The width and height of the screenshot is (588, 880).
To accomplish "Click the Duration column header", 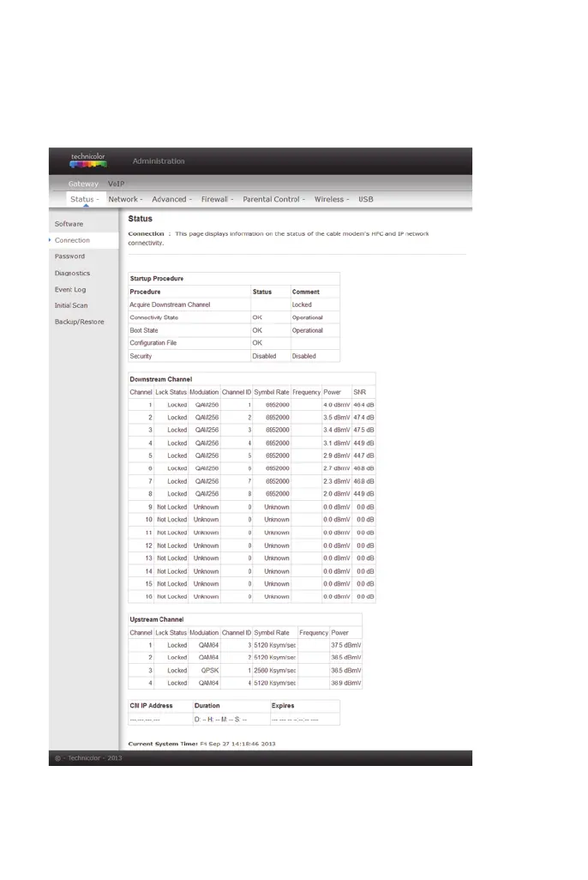I will click(x=207, y=706).
